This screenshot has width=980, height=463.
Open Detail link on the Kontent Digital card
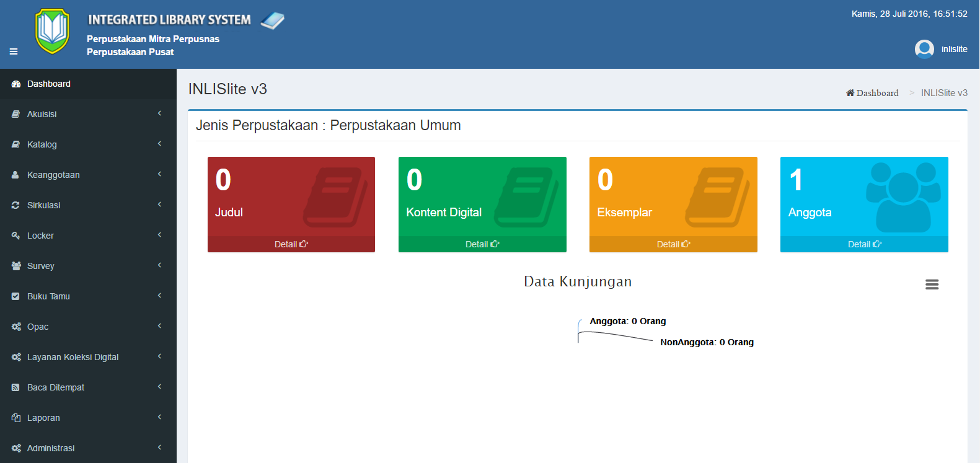coord(482,244)
